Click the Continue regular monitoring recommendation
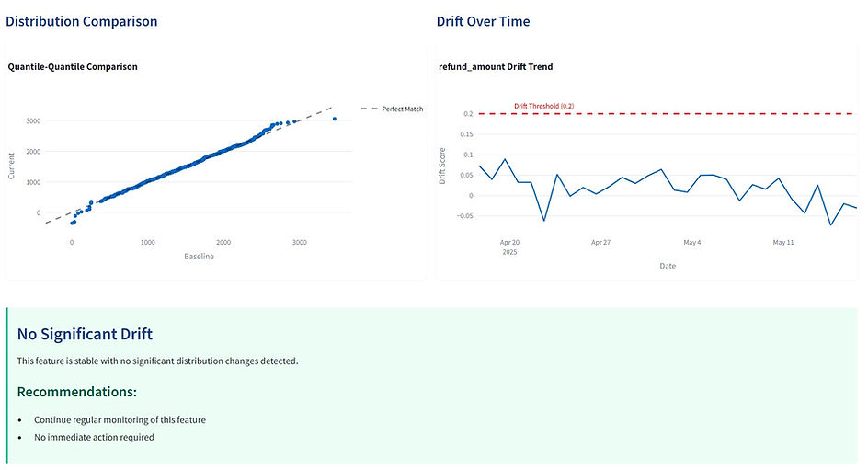868x470 pixels. pyautogui.click(x=120, y=419)
